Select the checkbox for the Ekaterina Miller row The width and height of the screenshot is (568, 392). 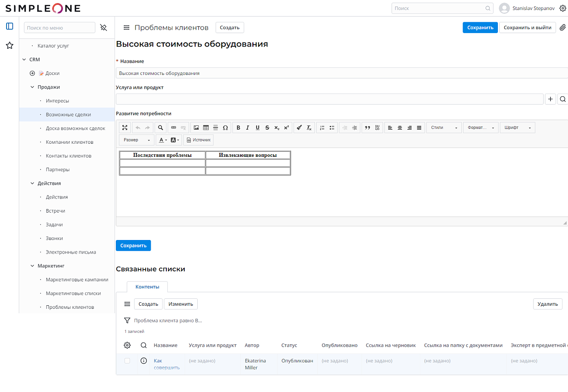tap(127, 361)
